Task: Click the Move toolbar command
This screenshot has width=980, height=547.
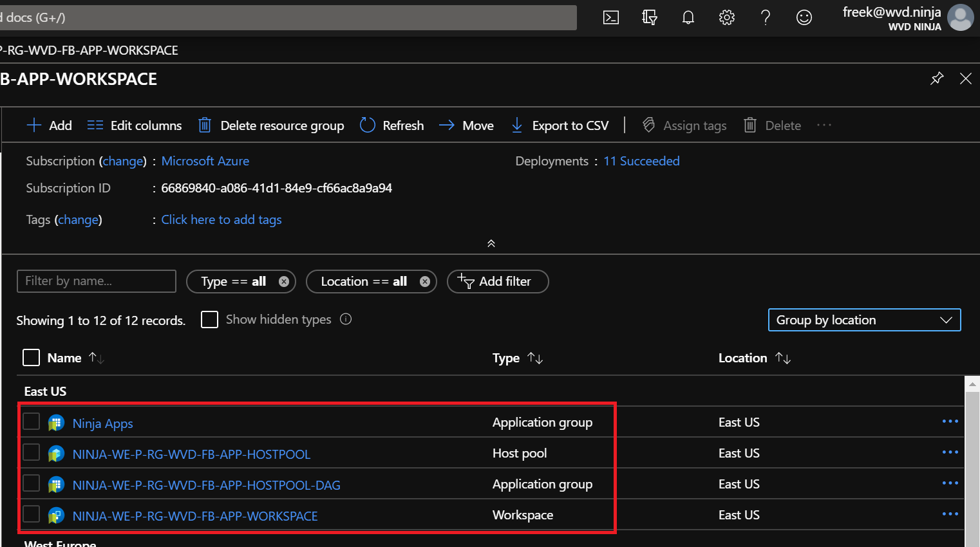Action: tap(466, 125)
